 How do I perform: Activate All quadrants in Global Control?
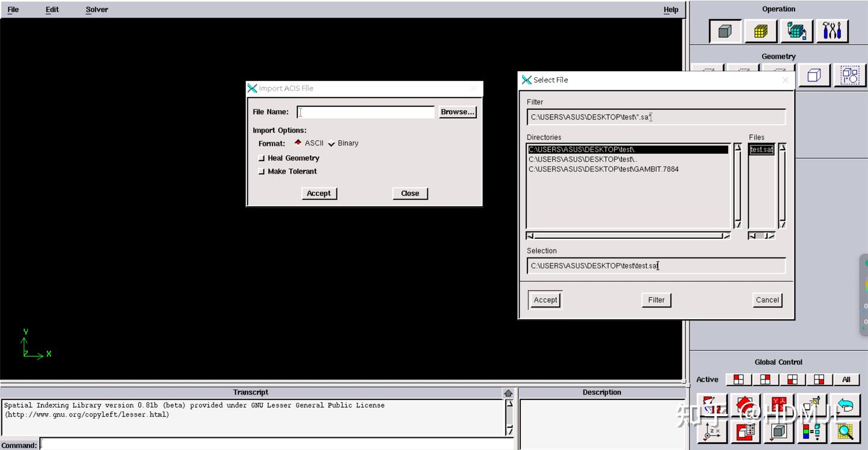846,379
